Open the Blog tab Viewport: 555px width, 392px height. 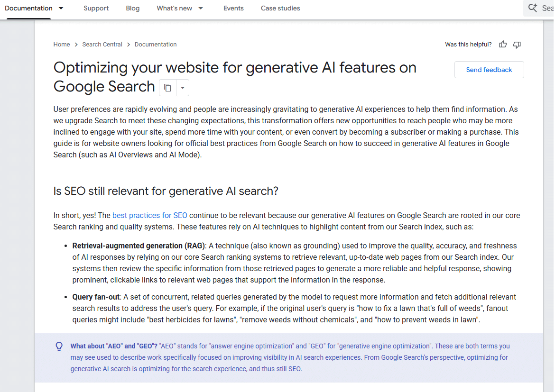(x=133, y=8)
